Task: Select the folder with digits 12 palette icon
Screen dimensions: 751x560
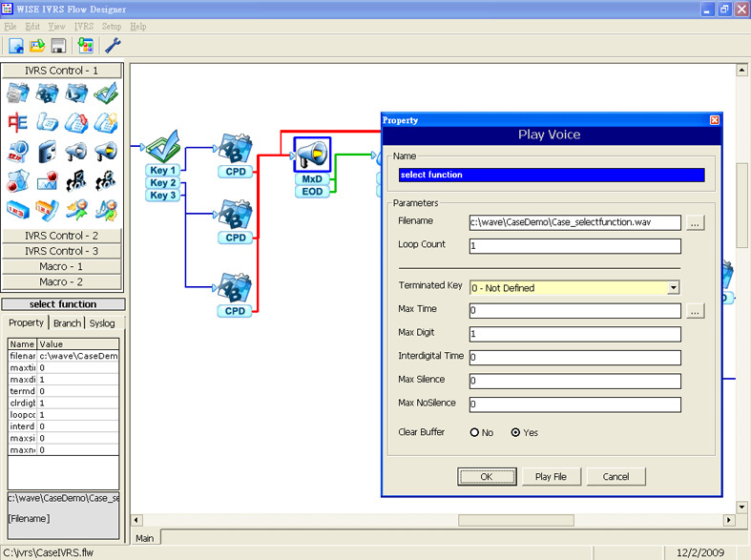Action: click(76, 93)
